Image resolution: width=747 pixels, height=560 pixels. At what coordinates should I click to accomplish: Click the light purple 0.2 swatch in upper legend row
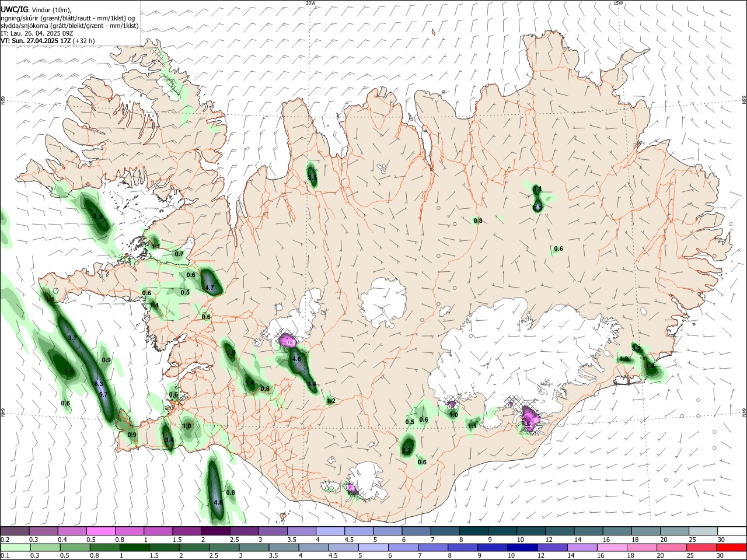pyautogui.click(x=15, y=531)
